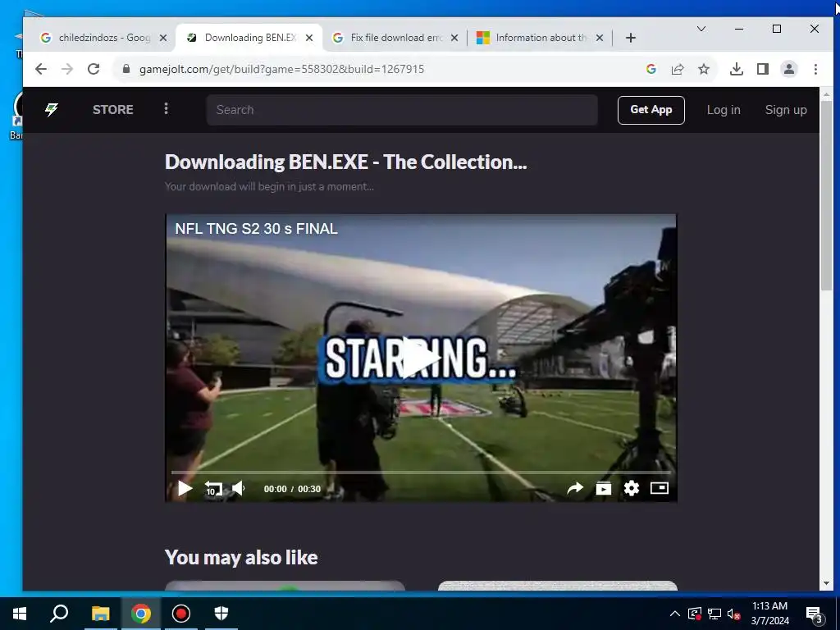Close the Fix file download tab
This screenshot has width=840, height=630.
[454, 38]
